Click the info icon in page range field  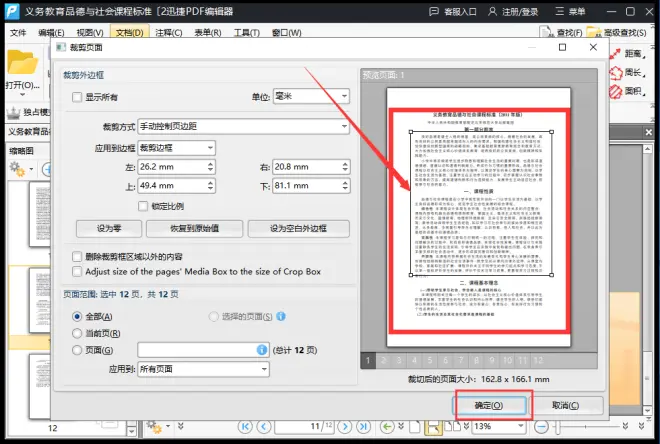pyautogui.click(x=261, y=350)
